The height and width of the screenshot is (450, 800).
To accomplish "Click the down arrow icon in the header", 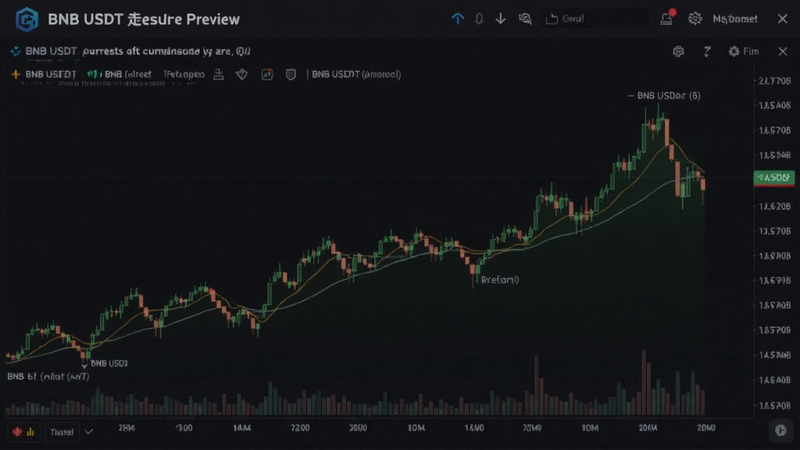I will pos(501,19).
